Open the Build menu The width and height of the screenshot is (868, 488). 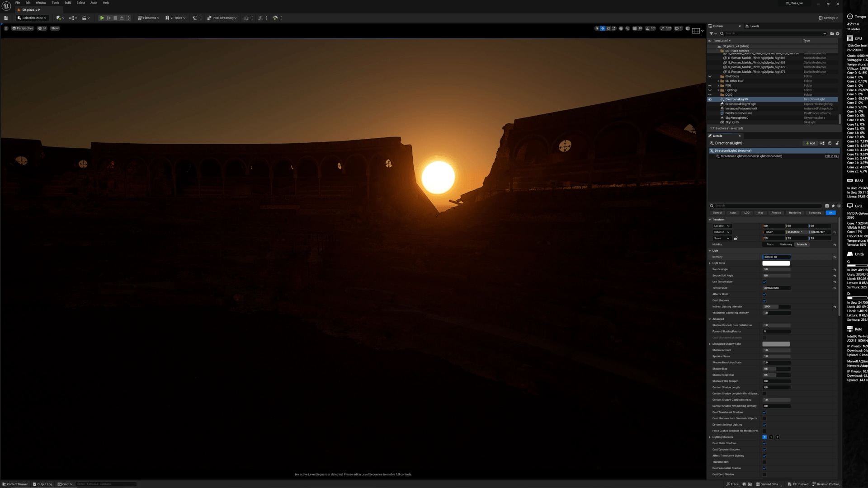68,3
